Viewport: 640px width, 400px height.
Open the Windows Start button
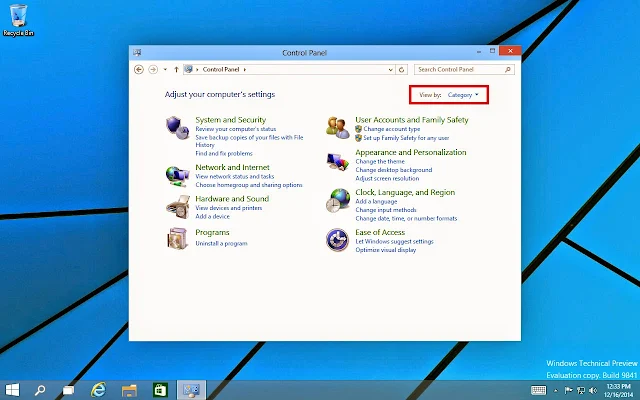pyautogui.click(x=12, y=390)
